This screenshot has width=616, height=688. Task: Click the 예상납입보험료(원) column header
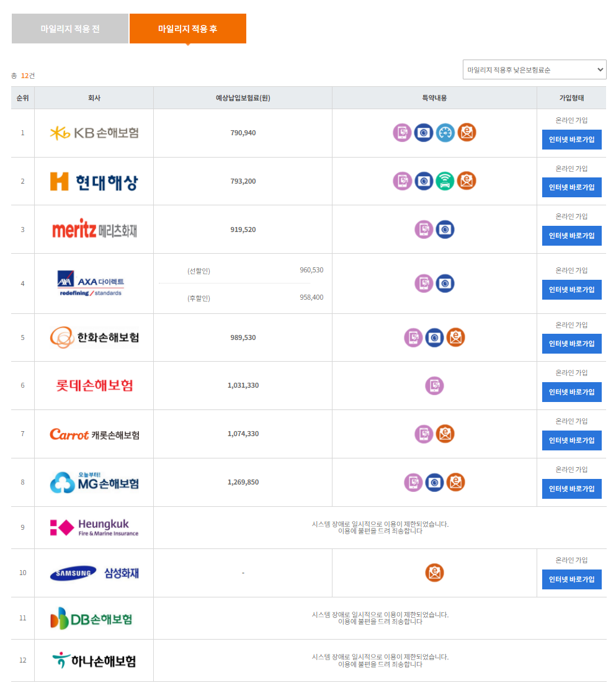click(x=243, y=98)
